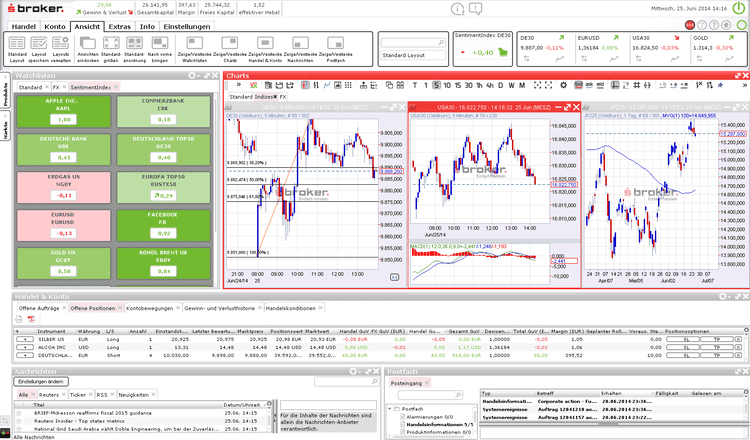The width and height of the screenshot is (750, 440).
Task: Expand the Produkte side panel tab
Action: [5, 91]
